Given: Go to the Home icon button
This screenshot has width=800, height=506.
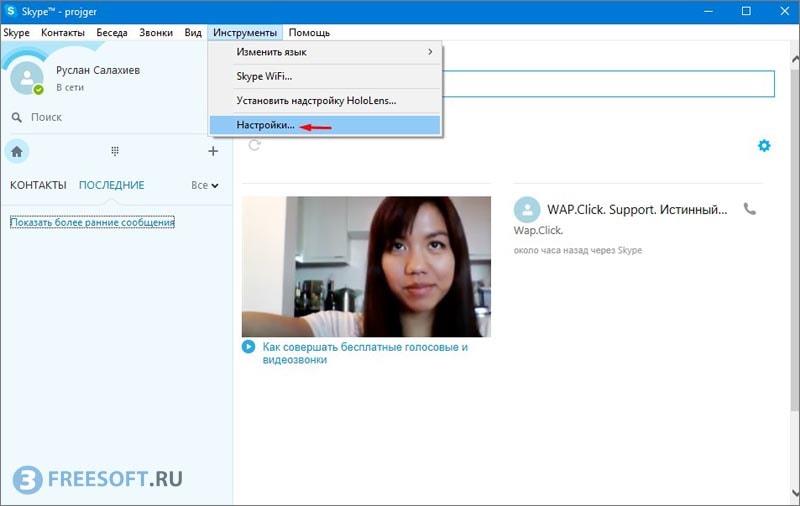Looking at the screenshot, I should (17, 151).
